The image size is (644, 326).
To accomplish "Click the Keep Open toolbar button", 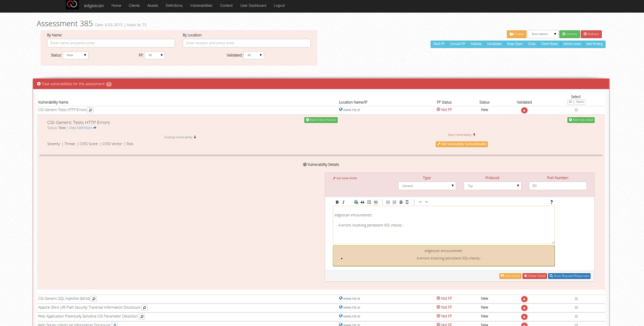I will click(515, 44).
